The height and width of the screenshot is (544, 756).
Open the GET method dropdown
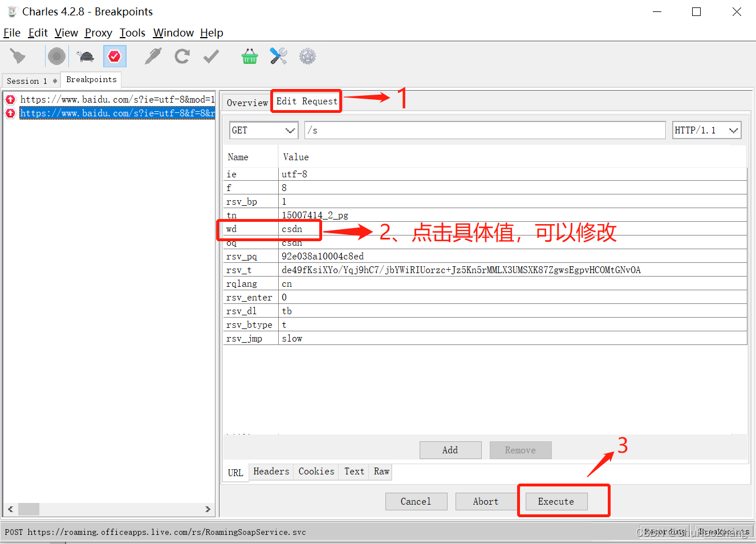coord(291,130)
